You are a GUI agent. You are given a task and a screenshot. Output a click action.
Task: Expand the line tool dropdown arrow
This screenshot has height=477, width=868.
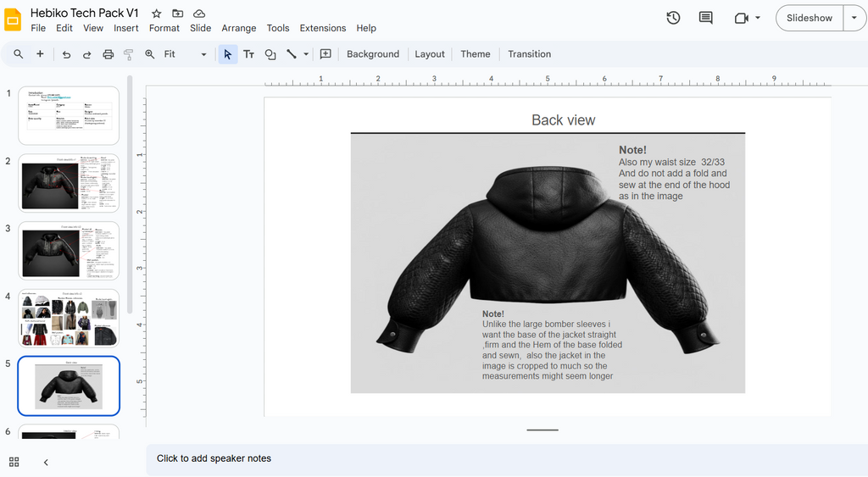pyautogui.click(x=305, y=54)
